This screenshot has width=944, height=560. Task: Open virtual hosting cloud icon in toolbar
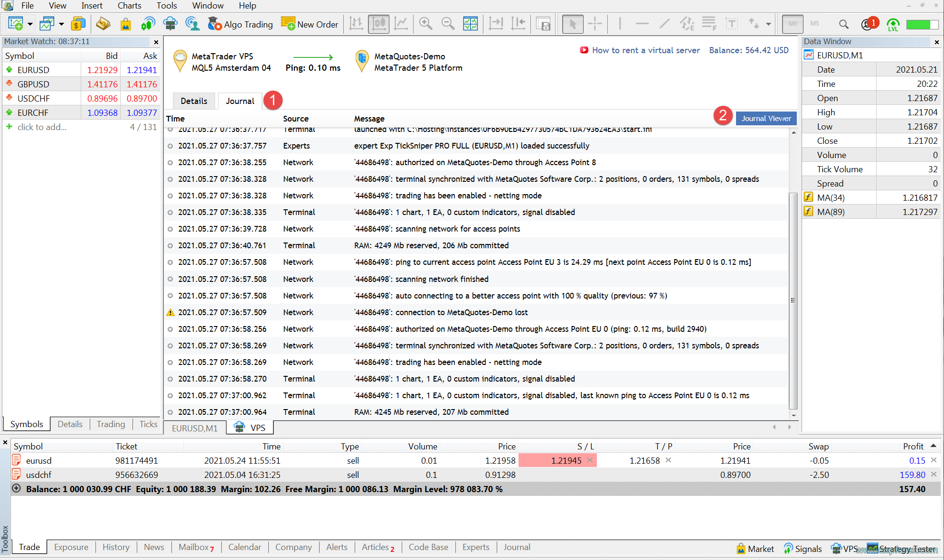170,24
